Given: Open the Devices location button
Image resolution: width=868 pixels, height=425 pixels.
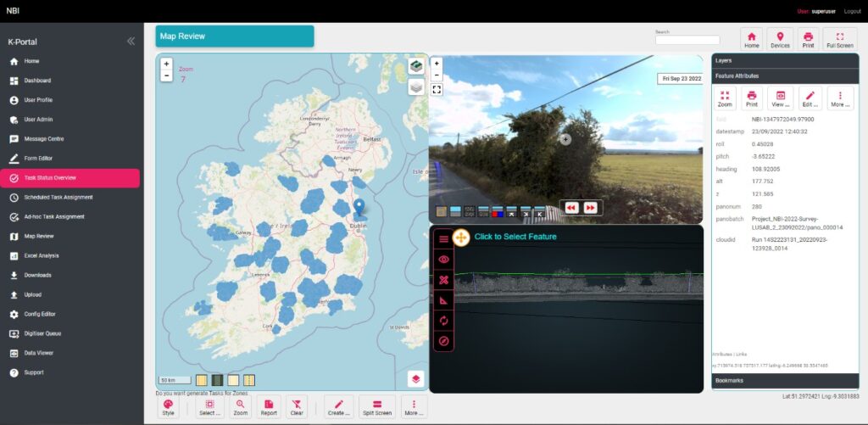Looking at the screenshot, I should tap(780, 39).
